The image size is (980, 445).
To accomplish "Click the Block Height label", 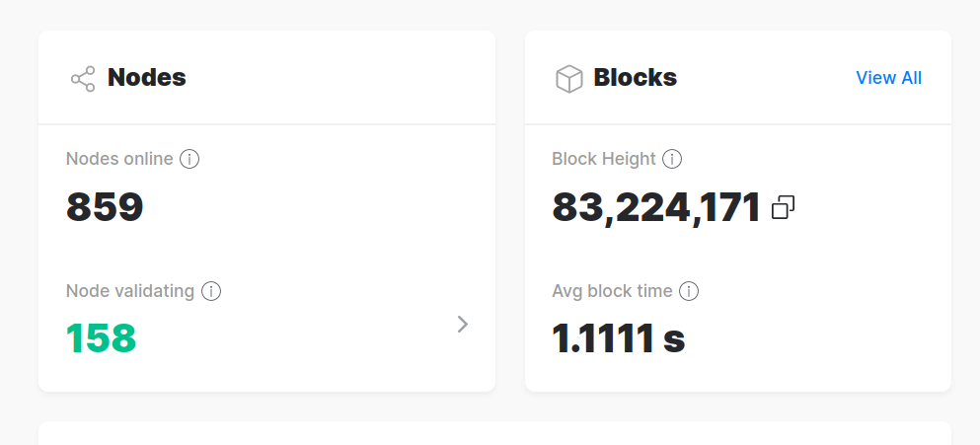I will 604,159.
